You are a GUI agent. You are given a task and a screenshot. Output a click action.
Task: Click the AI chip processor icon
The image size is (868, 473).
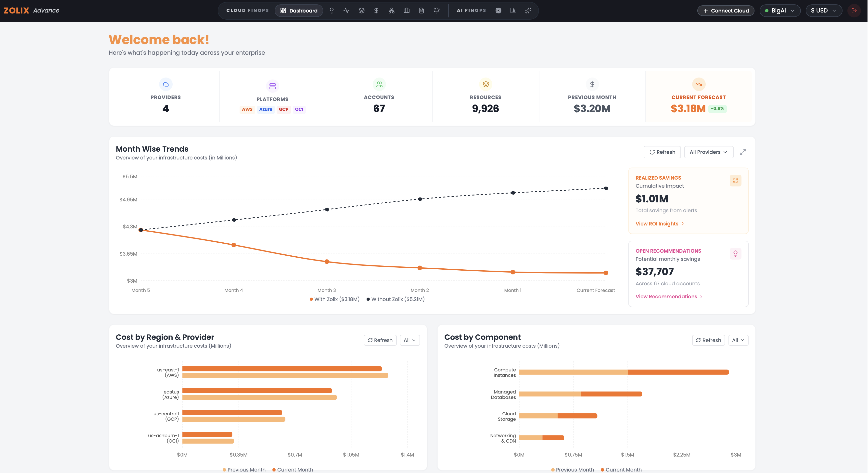click(x=498, y=11)
